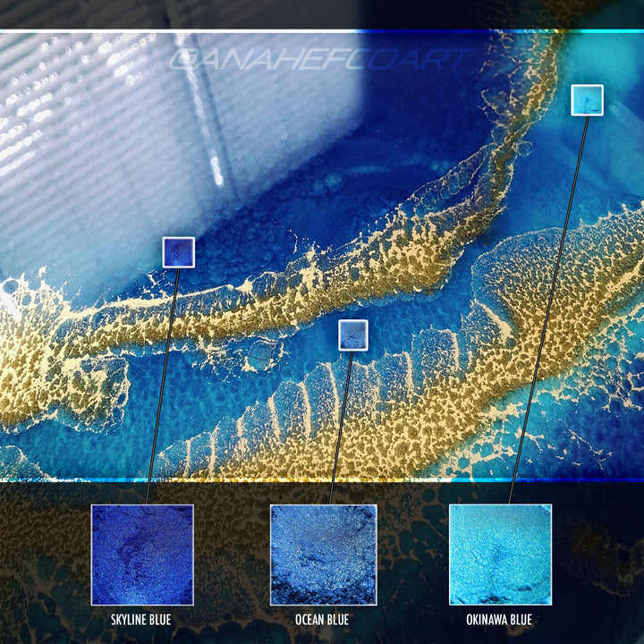
Task: Click the small Okinawa Blue marker on the artwork
Action: click(587, 100)
